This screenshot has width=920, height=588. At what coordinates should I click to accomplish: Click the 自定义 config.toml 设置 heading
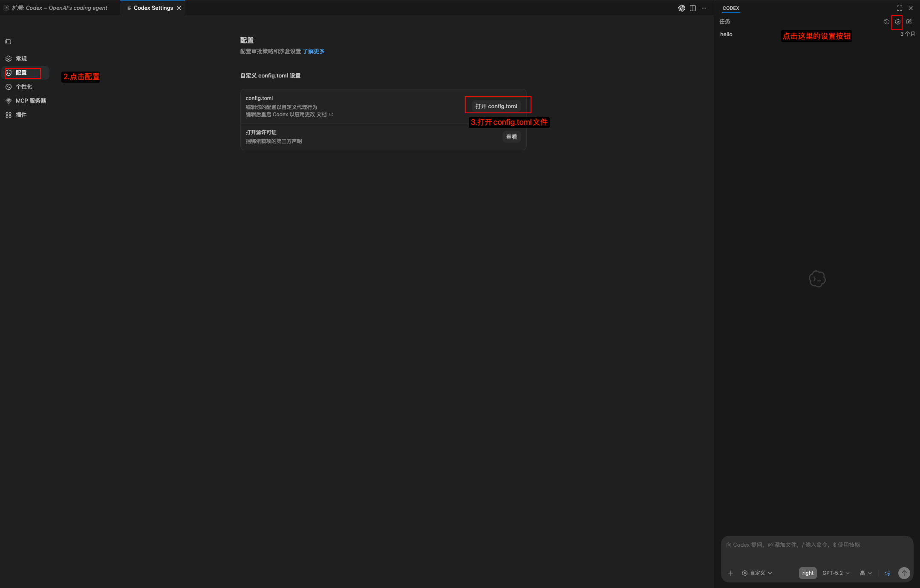pyautogui.click(x=270, y=76)
